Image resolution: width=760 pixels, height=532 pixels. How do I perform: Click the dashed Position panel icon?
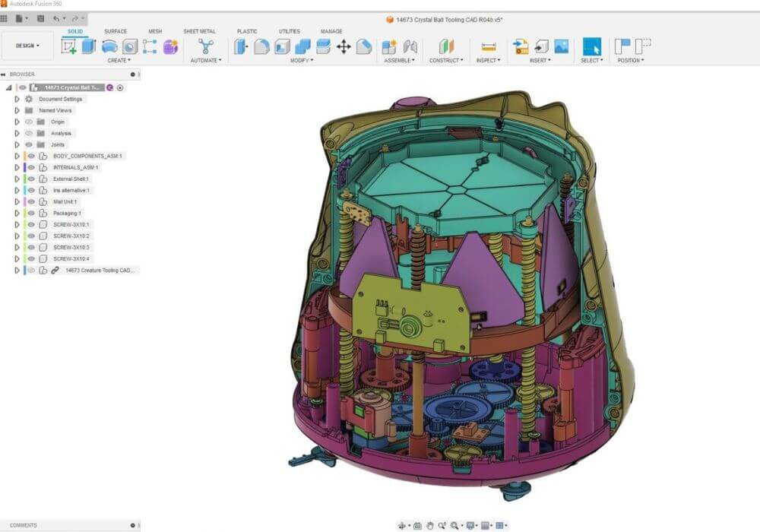tap(643, 46)
